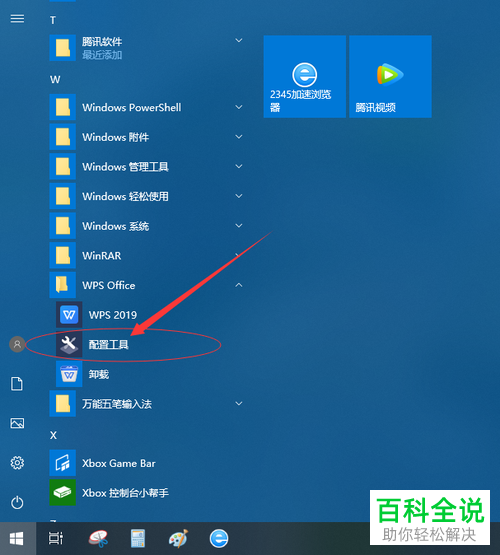500x555 pixels.
Task: Open the 2345加速浏览器 tile
Action: click(x=305, y=76)
